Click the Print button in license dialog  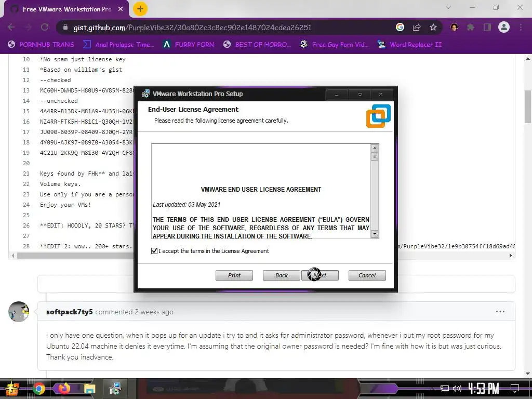point(234,275)
